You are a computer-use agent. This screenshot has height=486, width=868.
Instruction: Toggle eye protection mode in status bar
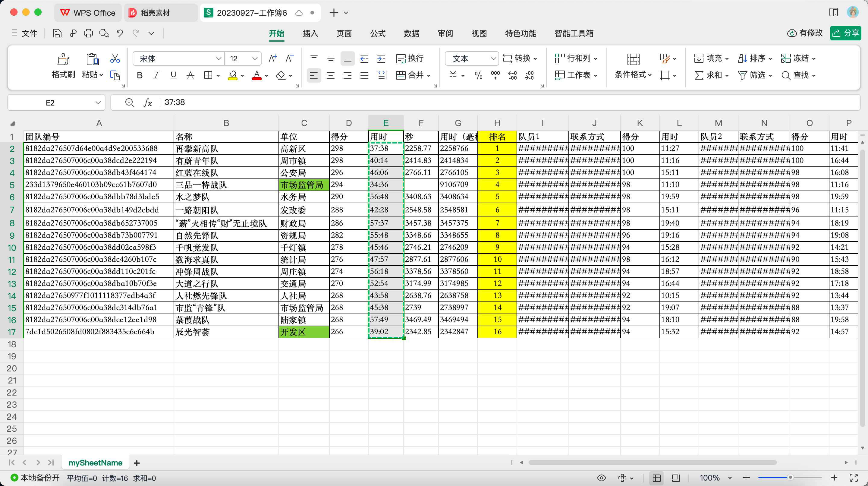coord(602,478)
